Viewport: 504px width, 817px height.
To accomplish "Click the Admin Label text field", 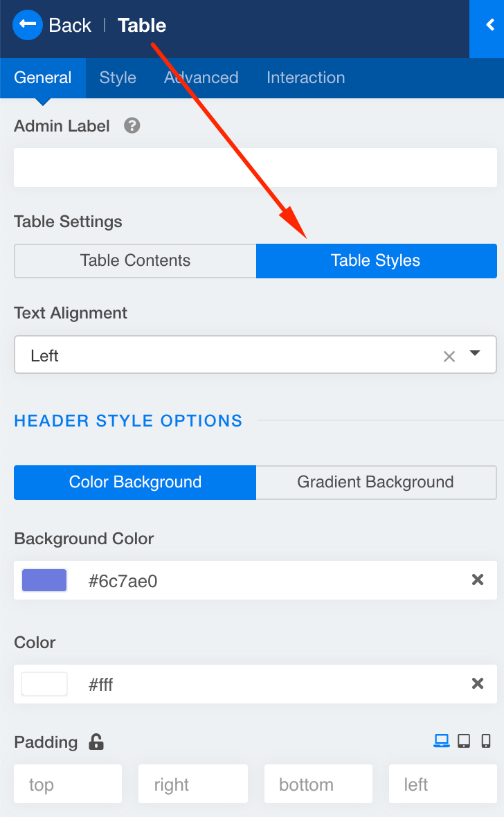I will tap(255, 168).
